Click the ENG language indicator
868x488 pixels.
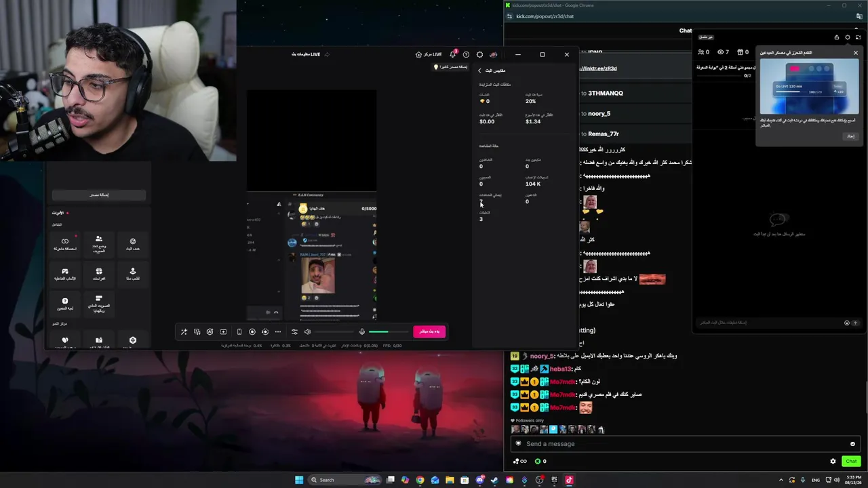[x=816, y=480]
